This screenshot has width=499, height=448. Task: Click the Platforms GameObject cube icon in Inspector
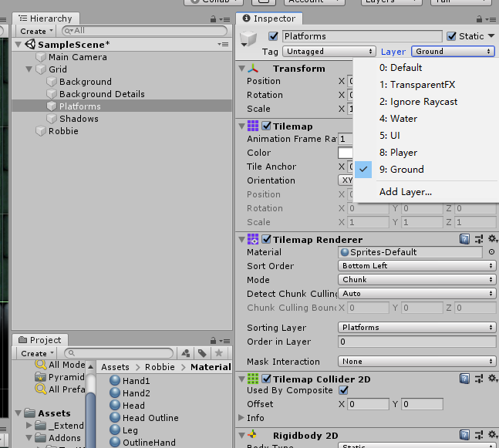coord(248,39)
